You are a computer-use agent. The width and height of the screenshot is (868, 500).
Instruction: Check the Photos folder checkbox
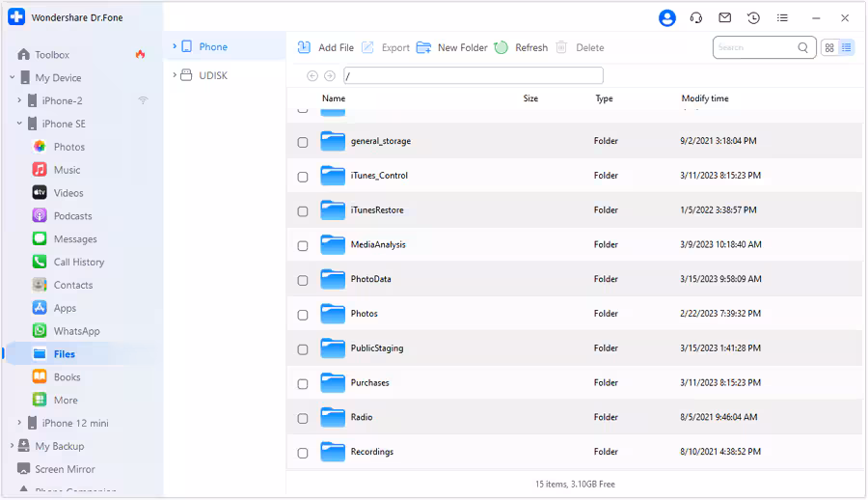point(303,315)
